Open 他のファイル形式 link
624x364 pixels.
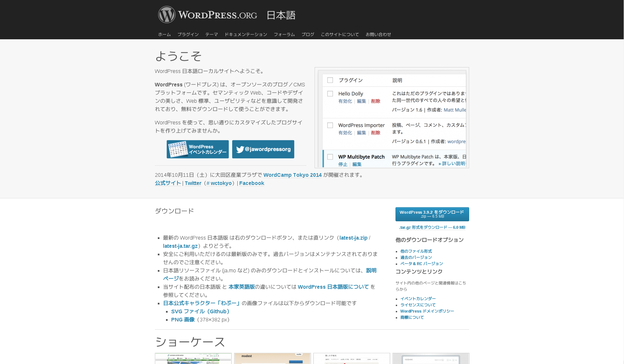pos(416,251)
